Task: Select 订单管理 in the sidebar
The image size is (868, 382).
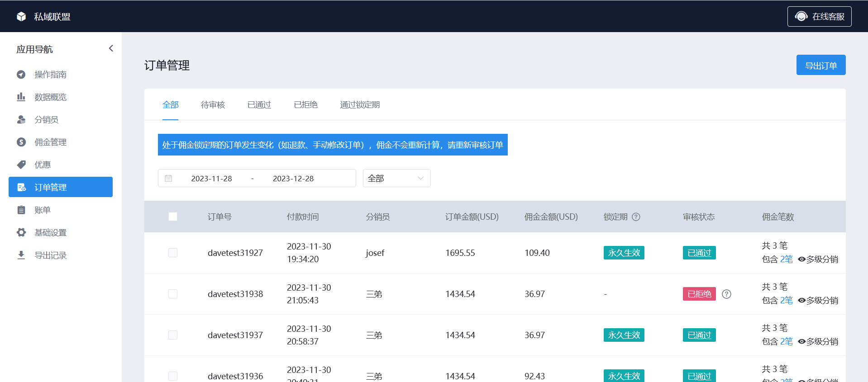Action: coord(61,187)
